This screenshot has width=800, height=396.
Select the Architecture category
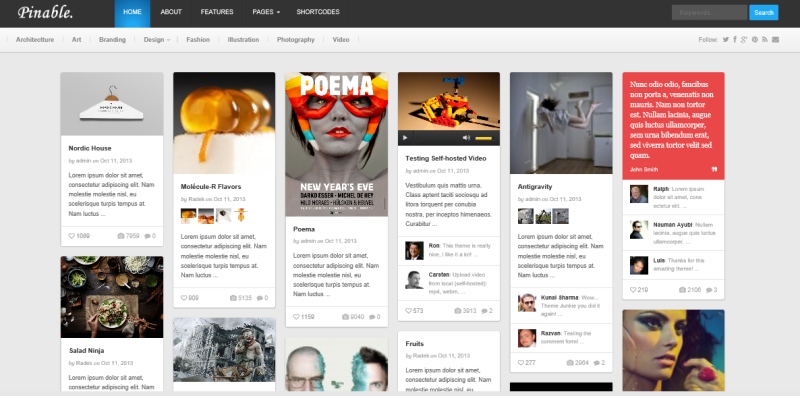35,39
